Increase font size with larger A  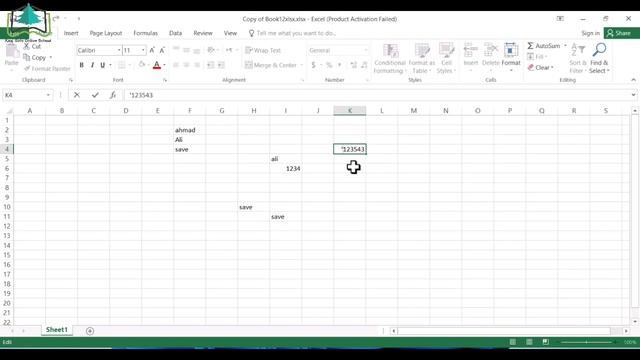tap(152, 50)
